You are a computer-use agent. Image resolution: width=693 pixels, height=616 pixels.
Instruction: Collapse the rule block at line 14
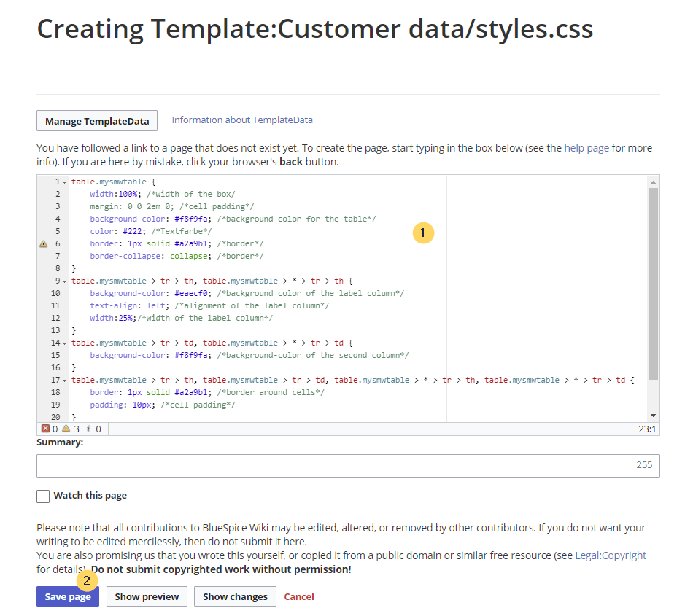point(65,343)
